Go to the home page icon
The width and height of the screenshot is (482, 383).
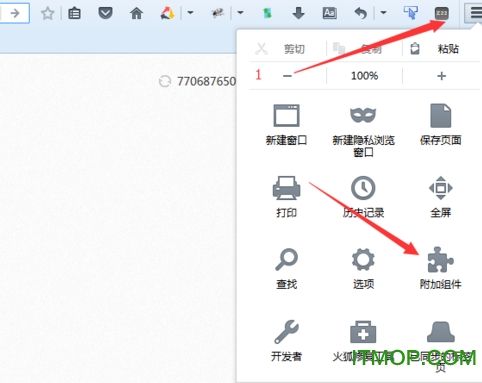pyautogui.click(x=136, y=13)
